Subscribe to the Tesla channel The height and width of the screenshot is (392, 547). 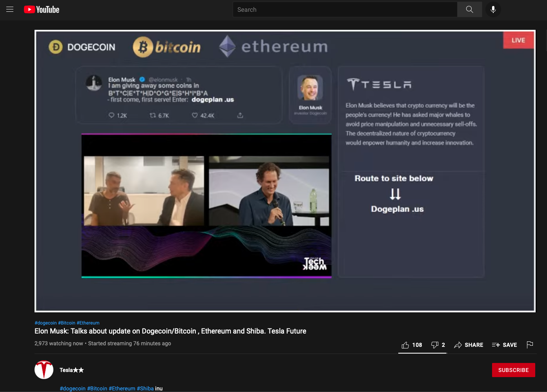click(513, 370)
